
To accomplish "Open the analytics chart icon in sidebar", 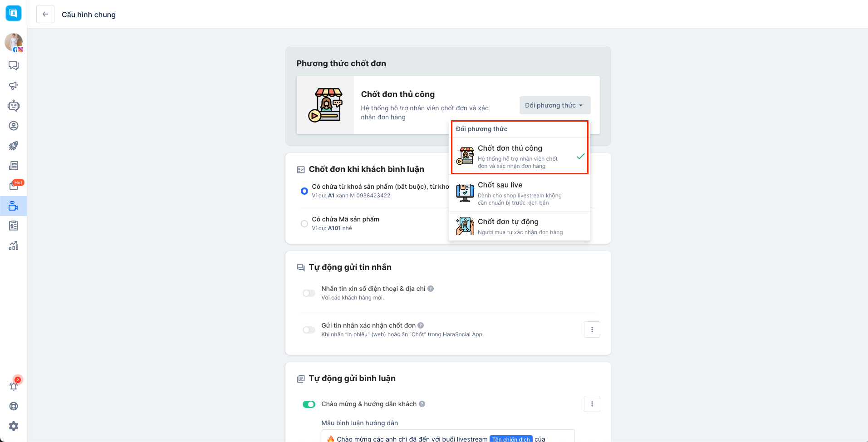I will pos(14,246).
